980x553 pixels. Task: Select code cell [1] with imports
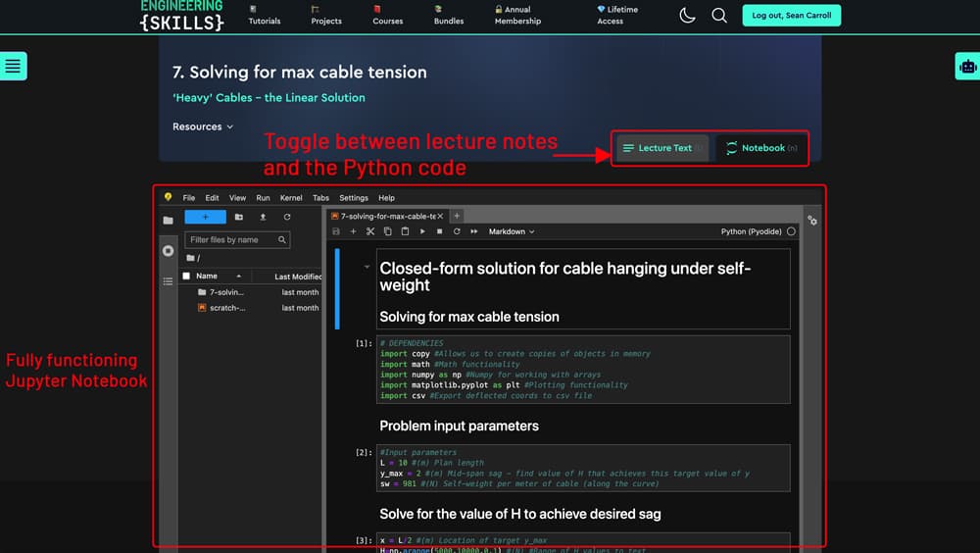coord(583,369)
